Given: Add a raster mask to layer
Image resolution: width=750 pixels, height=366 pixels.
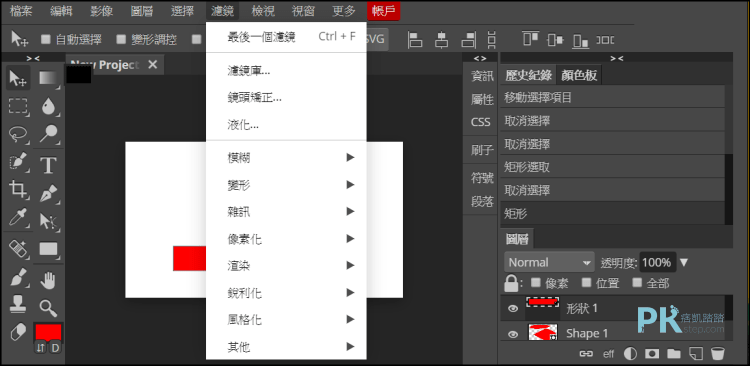Looking at the screenshot, I should (x=651, y=354).
